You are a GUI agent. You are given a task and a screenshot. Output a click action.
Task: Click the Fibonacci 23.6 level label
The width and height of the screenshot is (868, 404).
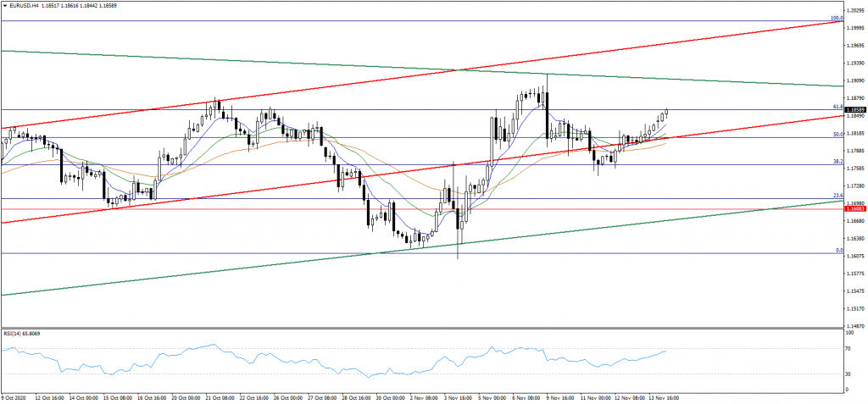click(837, 196)
